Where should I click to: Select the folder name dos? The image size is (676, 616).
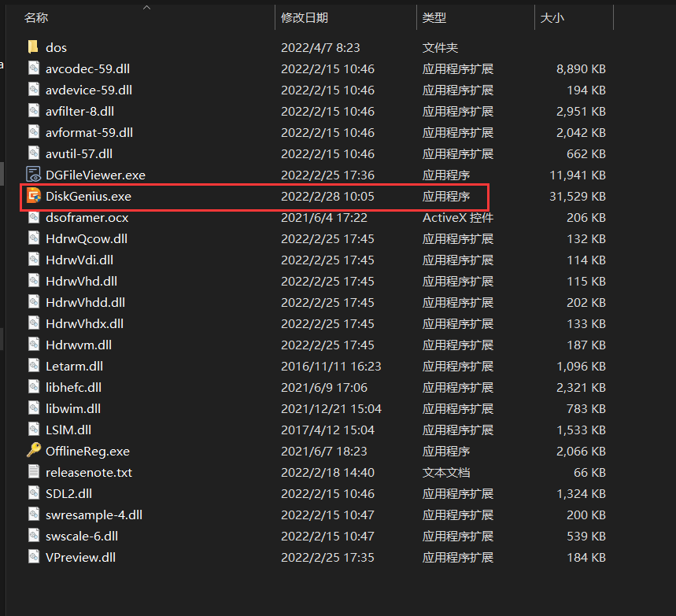click(x=56, y=47)
